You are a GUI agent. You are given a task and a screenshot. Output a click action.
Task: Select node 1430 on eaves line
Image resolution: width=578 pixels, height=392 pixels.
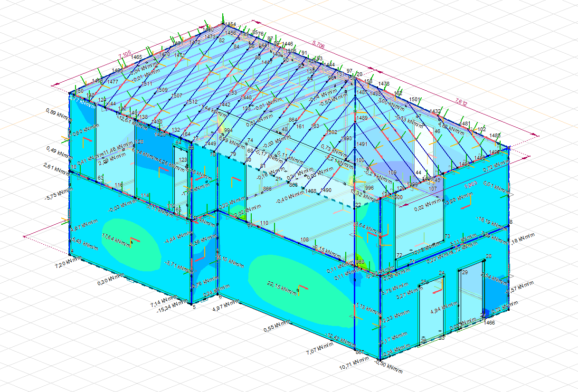click(x=157, y=122)
